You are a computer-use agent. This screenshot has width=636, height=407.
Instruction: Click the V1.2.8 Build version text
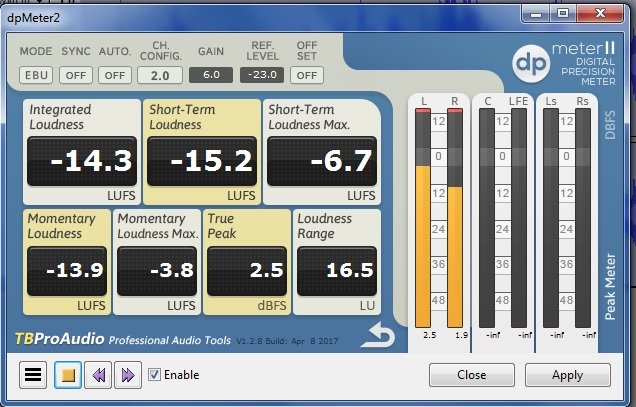(x=287, y=341)
